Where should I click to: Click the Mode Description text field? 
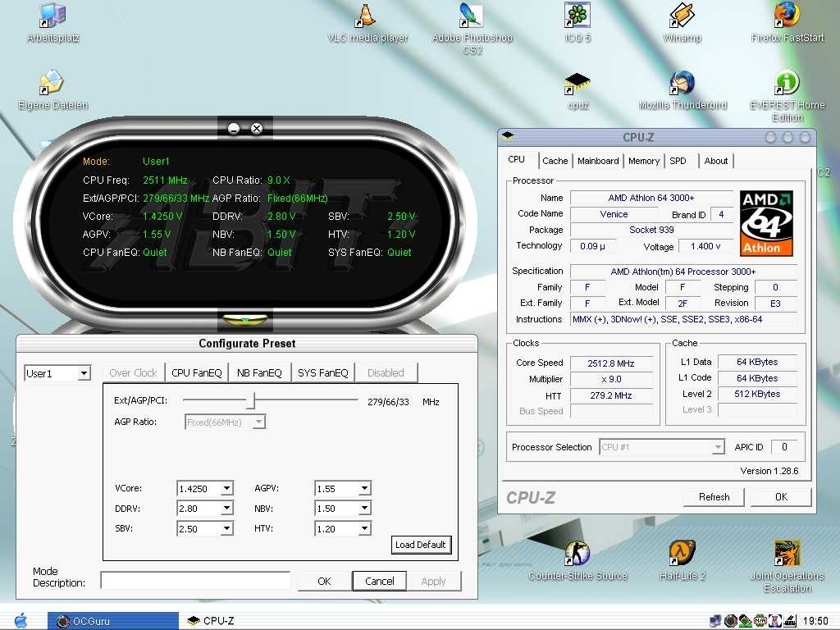point(195,580)
